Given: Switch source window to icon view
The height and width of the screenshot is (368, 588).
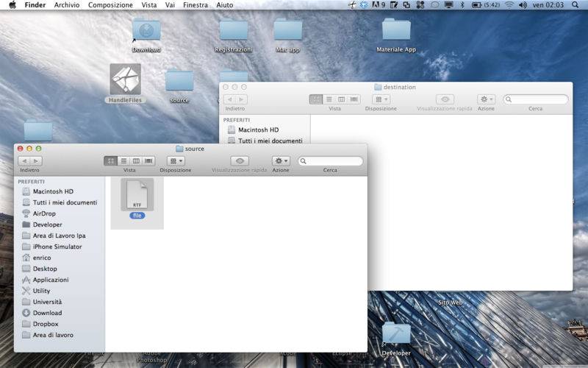Looking at the screenshot, I should 111,161.
